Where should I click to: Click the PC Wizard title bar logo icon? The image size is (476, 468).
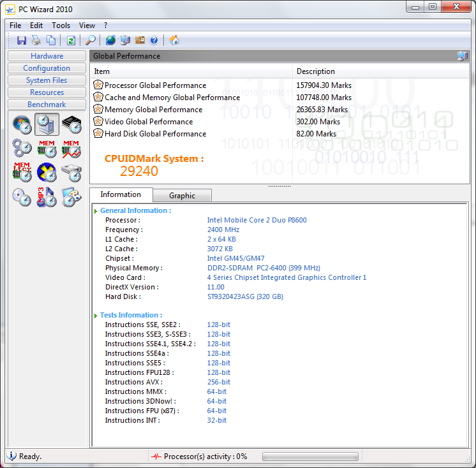pyautogui.click(x=10, y=10)
